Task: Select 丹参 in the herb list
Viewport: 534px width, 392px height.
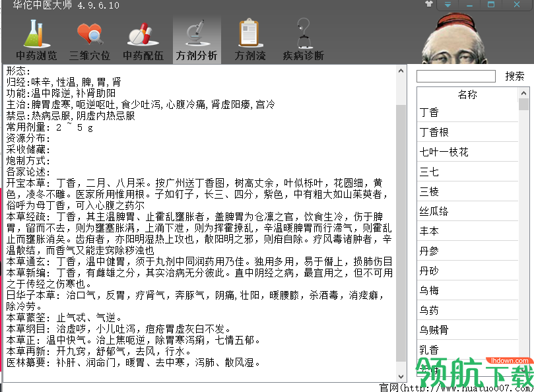Action: pos(467,251)
